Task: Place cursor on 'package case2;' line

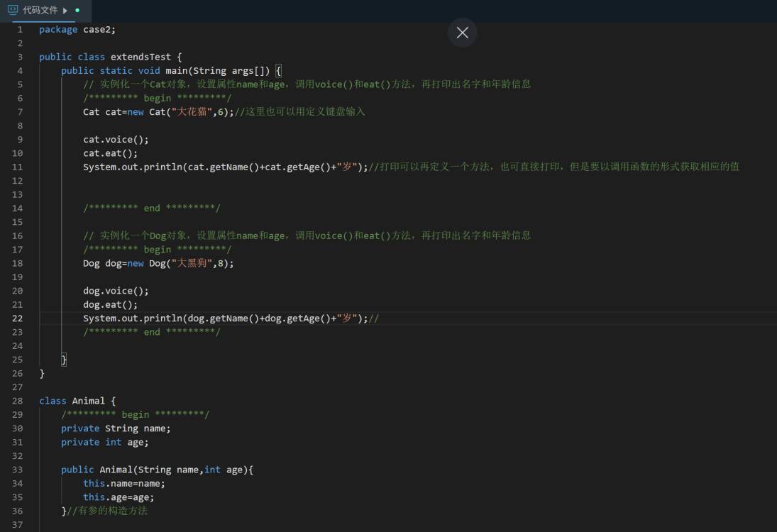Action: pyautogui.click(x=77, y=30)
